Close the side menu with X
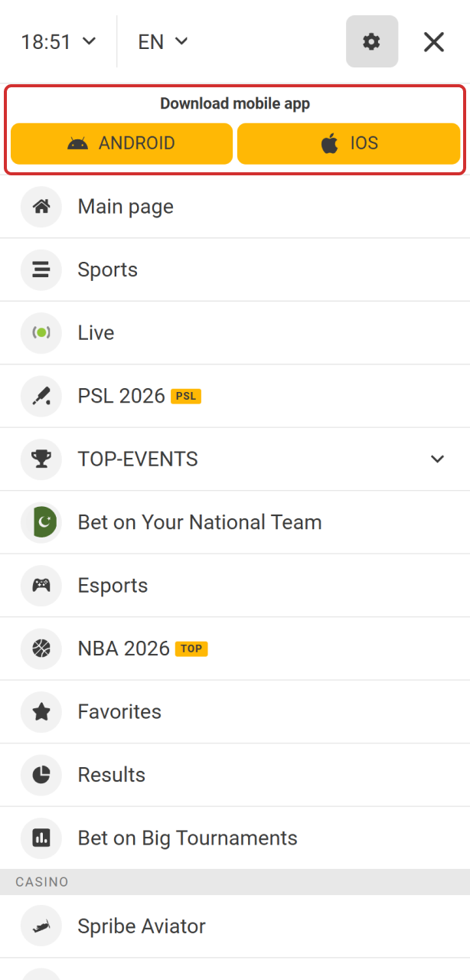Screen dimensions: 470x980 (434, 41)
